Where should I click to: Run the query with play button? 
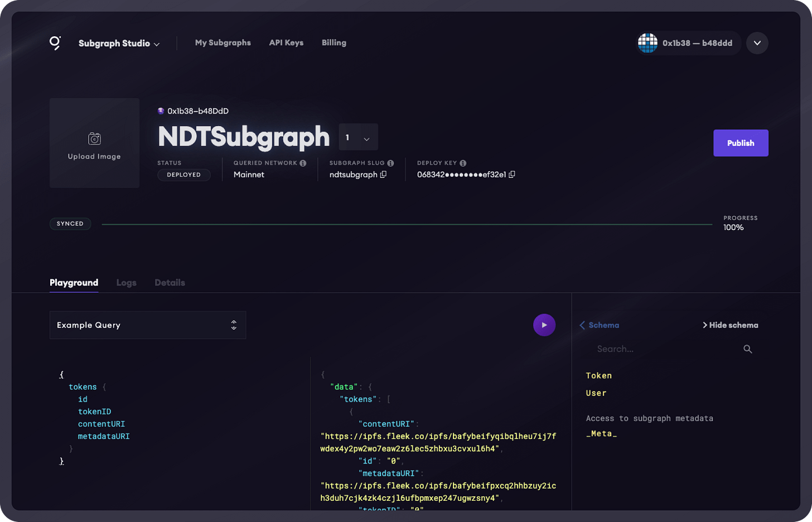(x=544, y=325)
